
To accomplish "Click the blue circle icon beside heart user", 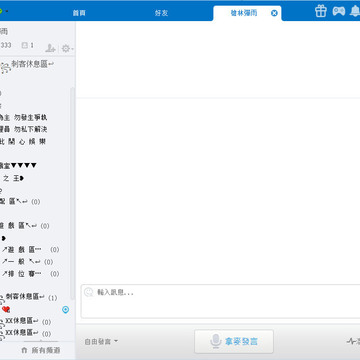I will click(66, 310).
